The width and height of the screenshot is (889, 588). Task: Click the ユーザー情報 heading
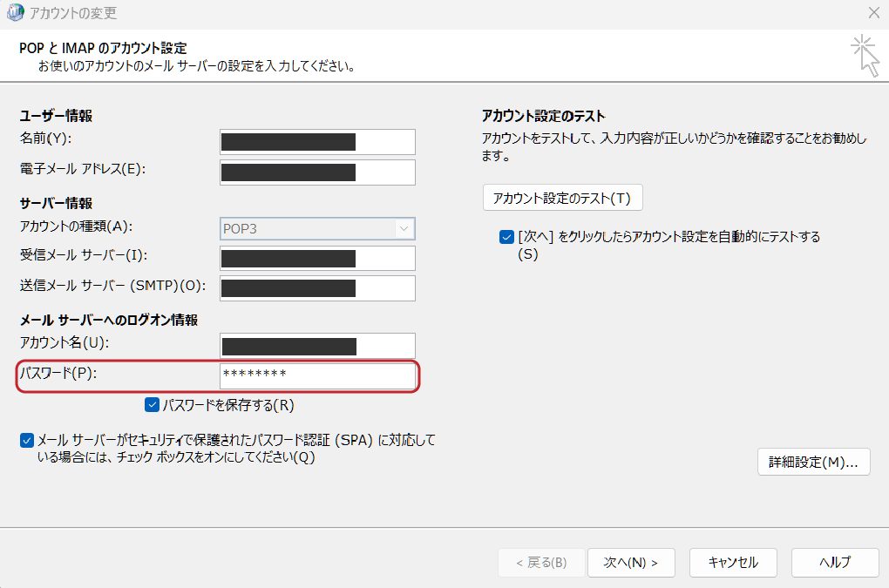tap(56, 116)
